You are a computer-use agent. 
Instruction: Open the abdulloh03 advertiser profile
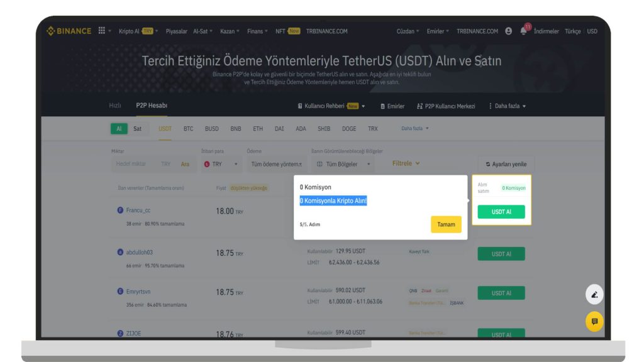point(139,252)
